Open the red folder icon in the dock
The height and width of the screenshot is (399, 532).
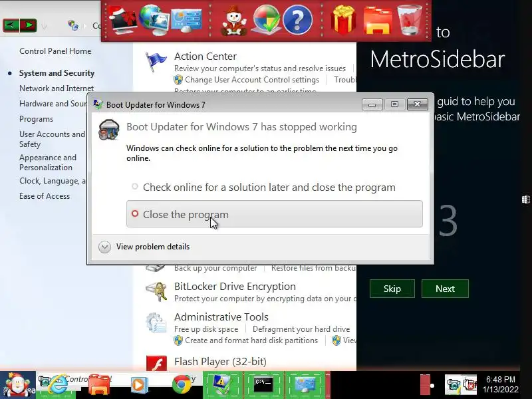pos(378,21)
